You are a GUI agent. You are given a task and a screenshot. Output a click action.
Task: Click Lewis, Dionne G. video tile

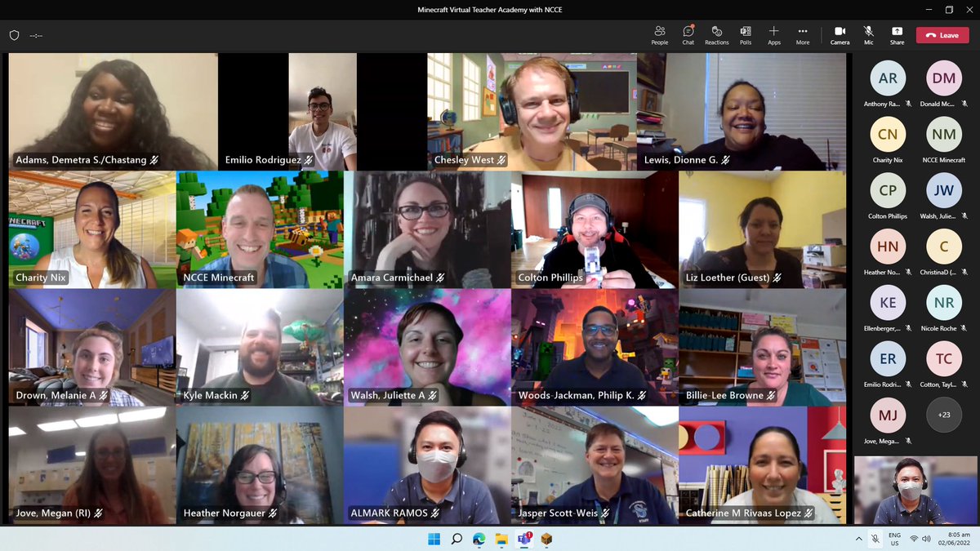(742, 112)
